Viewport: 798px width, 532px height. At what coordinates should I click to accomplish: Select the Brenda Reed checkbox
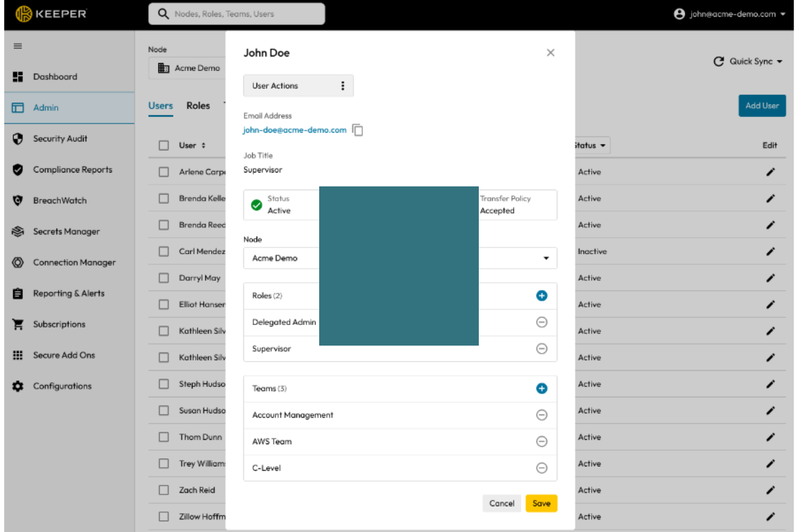point(164,225)
